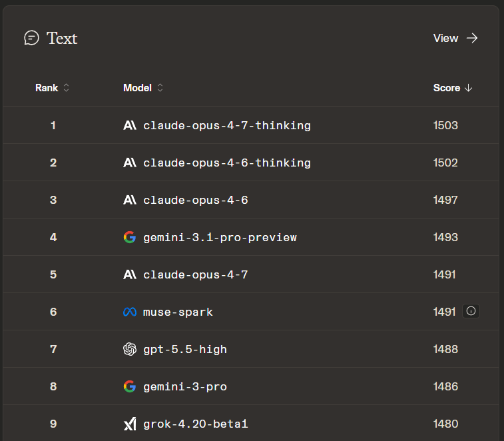Screen dimensions: 504x441
Task: Click the arrow icon beside View
Action: coord(472,38)
